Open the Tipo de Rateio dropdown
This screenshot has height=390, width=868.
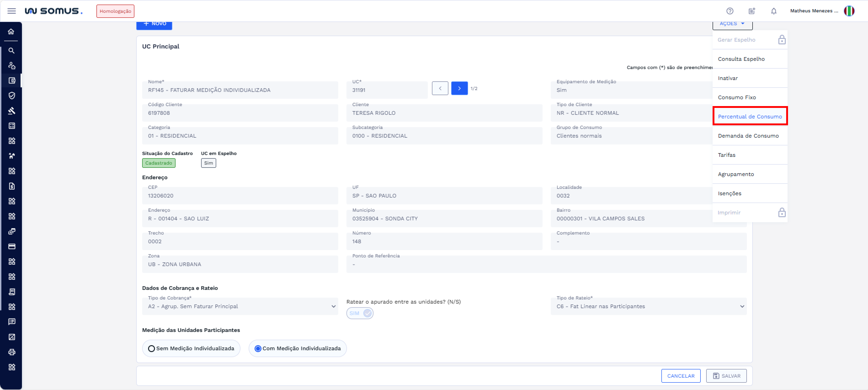(x=648, y=306)
